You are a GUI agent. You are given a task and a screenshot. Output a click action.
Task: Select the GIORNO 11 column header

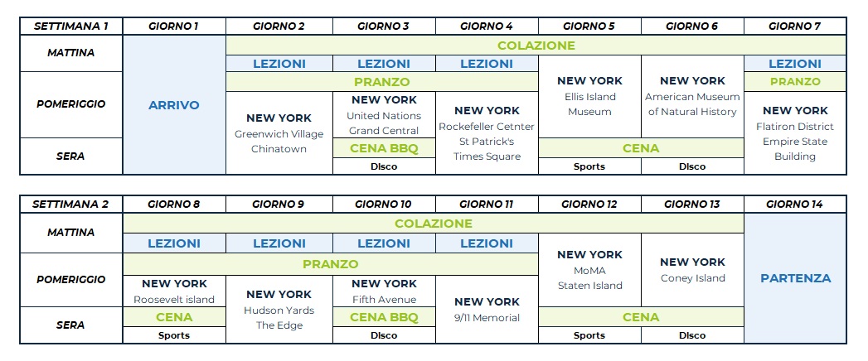click(x=486, y=204)
